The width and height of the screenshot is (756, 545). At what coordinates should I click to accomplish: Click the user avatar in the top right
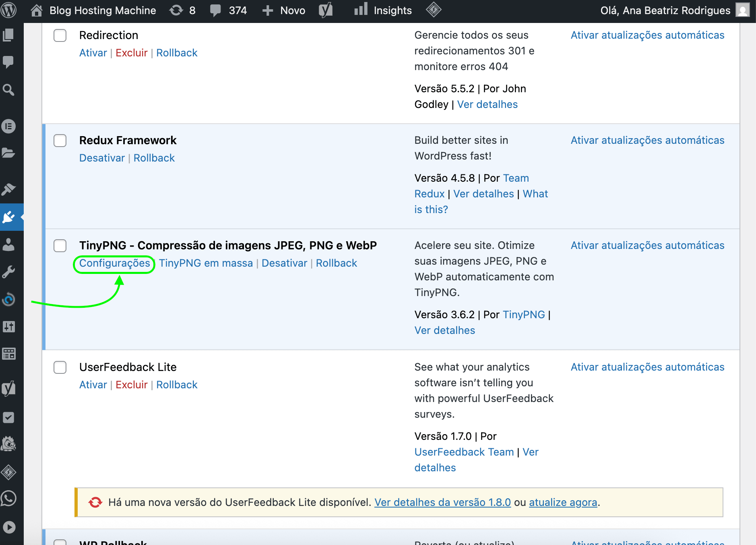(743, 10)
